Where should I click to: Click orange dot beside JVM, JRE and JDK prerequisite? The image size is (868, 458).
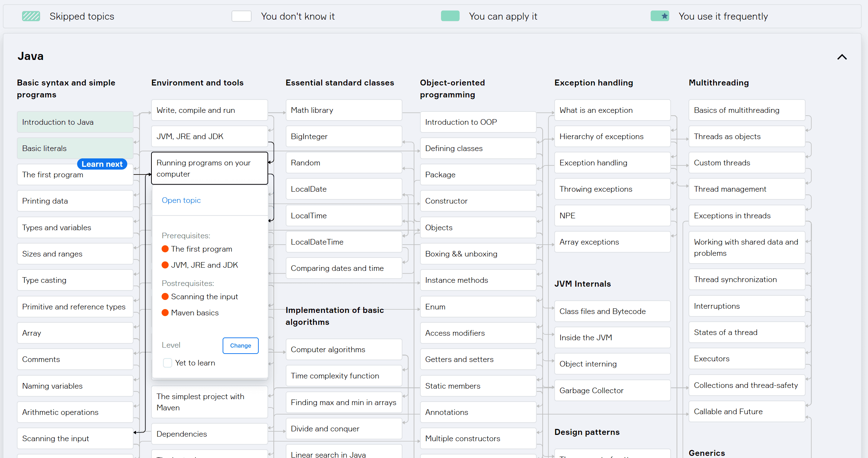pos(165,265)
